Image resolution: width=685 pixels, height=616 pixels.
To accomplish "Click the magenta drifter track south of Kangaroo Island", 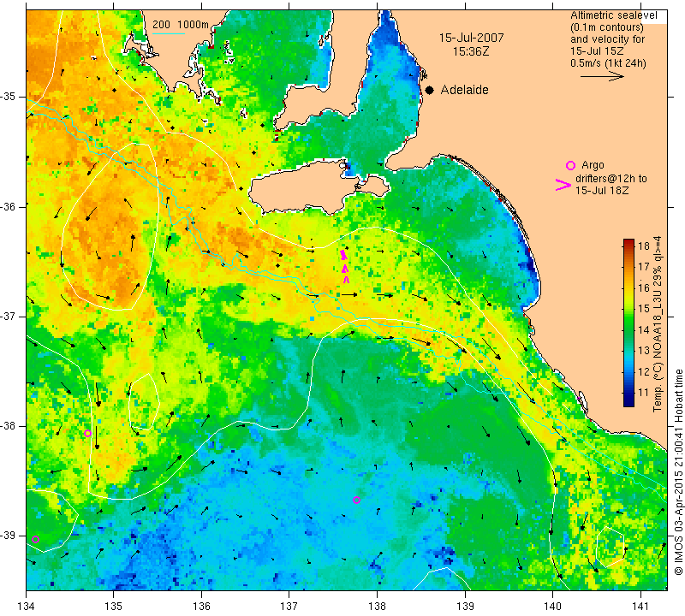I will click(x=345, y=266).
